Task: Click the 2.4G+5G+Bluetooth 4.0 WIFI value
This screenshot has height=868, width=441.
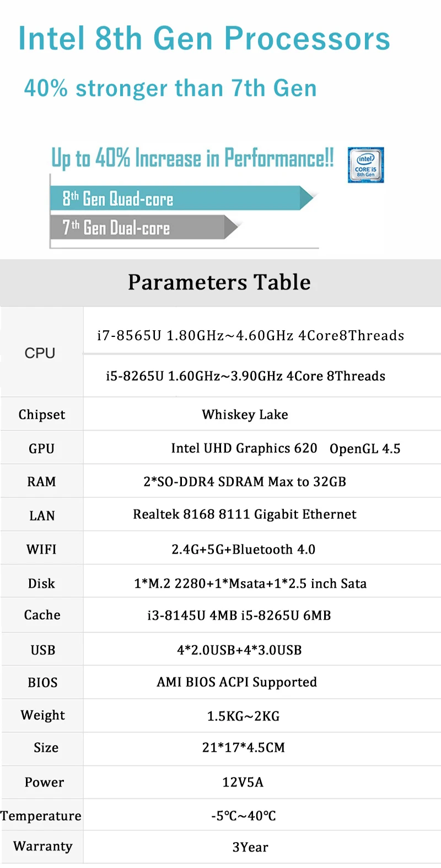Action: coord(243,549)
